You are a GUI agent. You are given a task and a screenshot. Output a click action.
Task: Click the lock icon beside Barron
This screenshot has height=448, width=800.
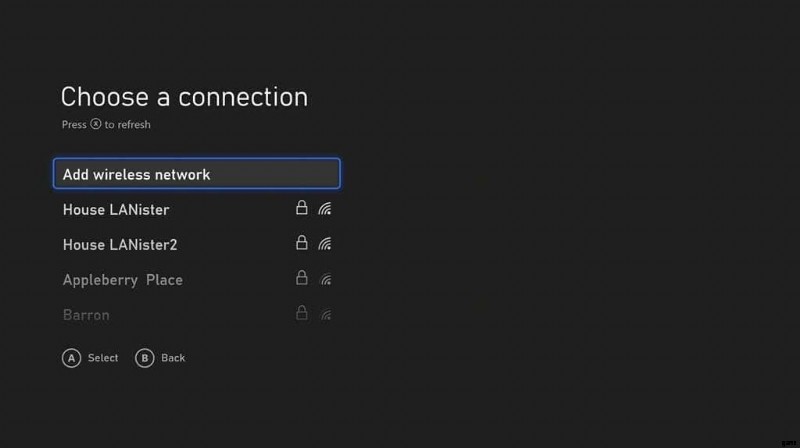coord(302,313)
